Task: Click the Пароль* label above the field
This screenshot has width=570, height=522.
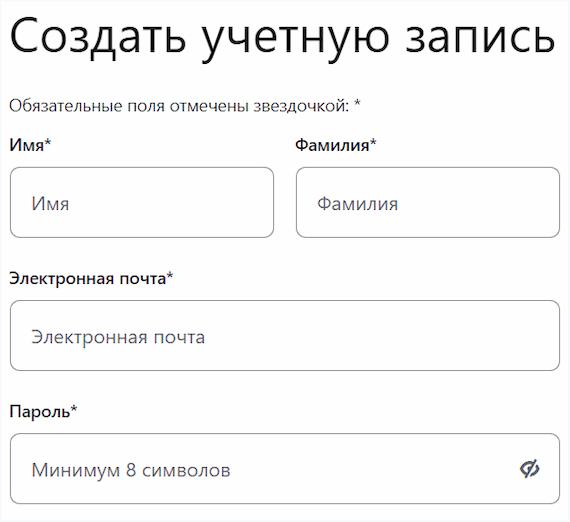Action: tap(43, 412)
